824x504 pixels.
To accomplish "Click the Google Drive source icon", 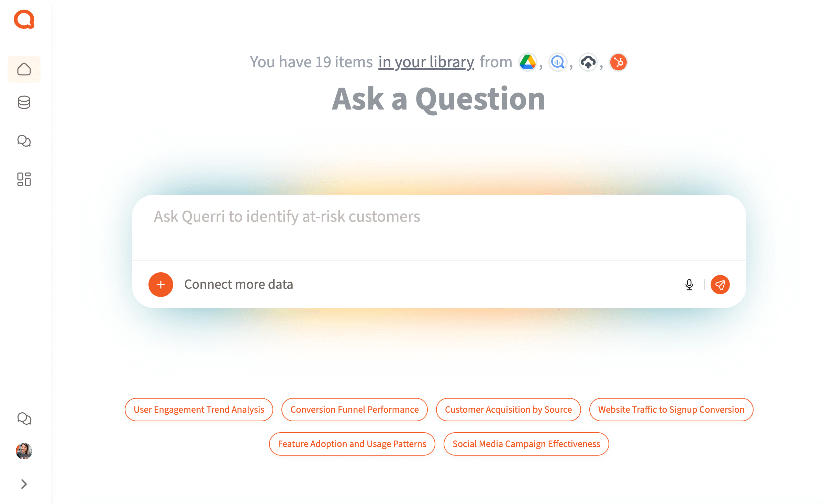I will coord(527,62).
